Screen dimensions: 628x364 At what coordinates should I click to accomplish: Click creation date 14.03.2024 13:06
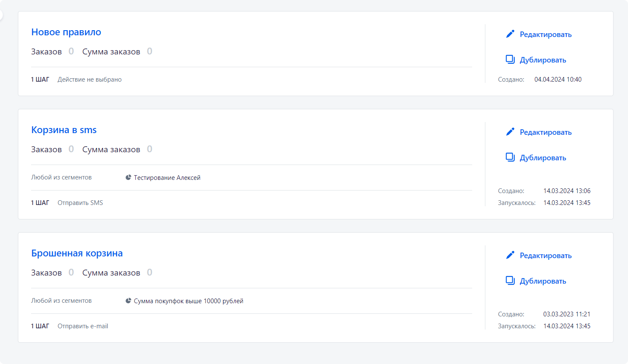point(567,191)
